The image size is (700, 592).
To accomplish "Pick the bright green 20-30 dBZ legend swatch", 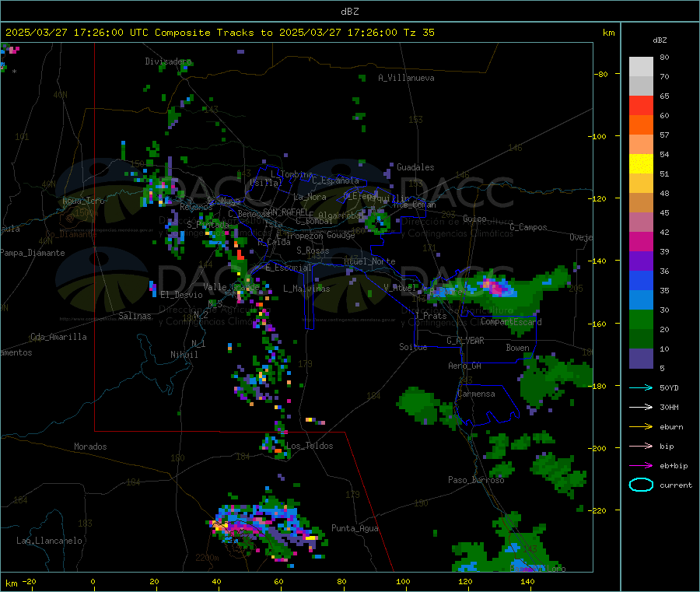I will pos(641,319).
